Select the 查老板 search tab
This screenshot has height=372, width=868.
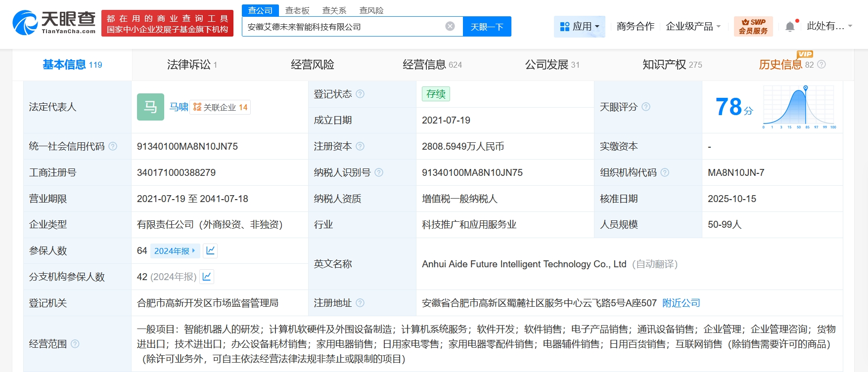297,10
